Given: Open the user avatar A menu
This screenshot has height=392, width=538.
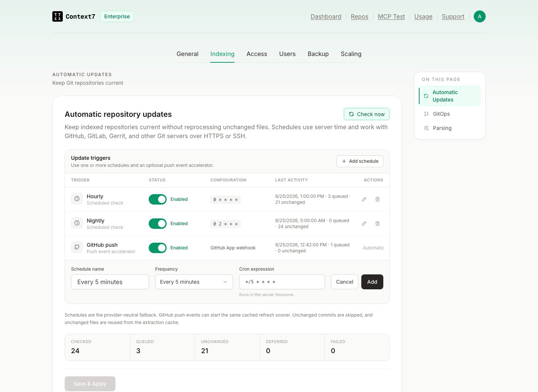Looking at the screenshot, I should (x=480, y=16).
